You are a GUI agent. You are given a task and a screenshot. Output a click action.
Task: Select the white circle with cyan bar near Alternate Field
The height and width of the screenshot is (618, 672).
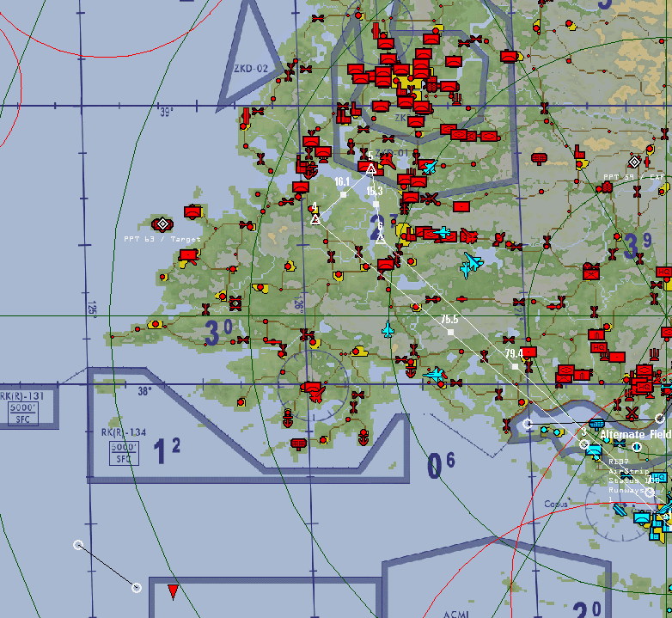(638, 448)
